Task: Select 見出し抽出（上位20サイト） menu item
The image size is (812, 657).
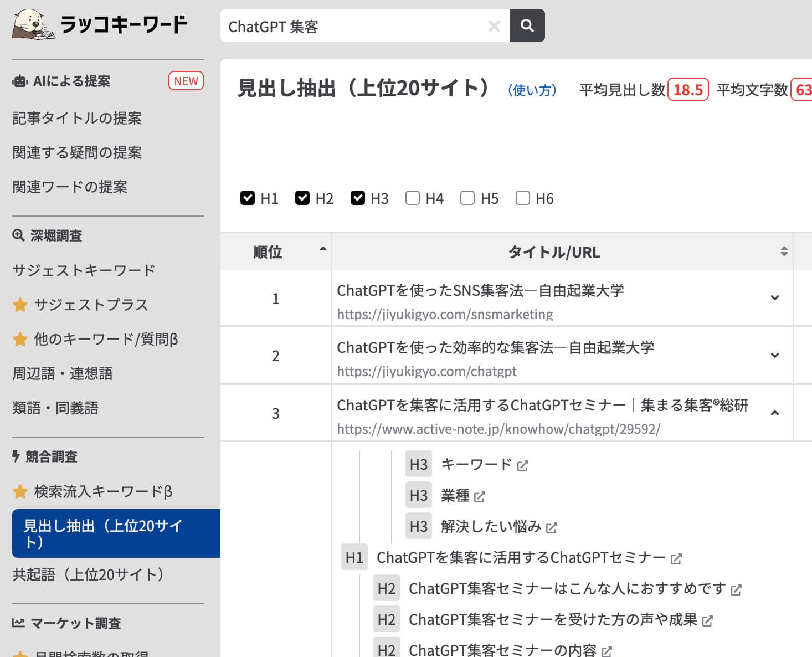Action: click(x=116, y=533)
